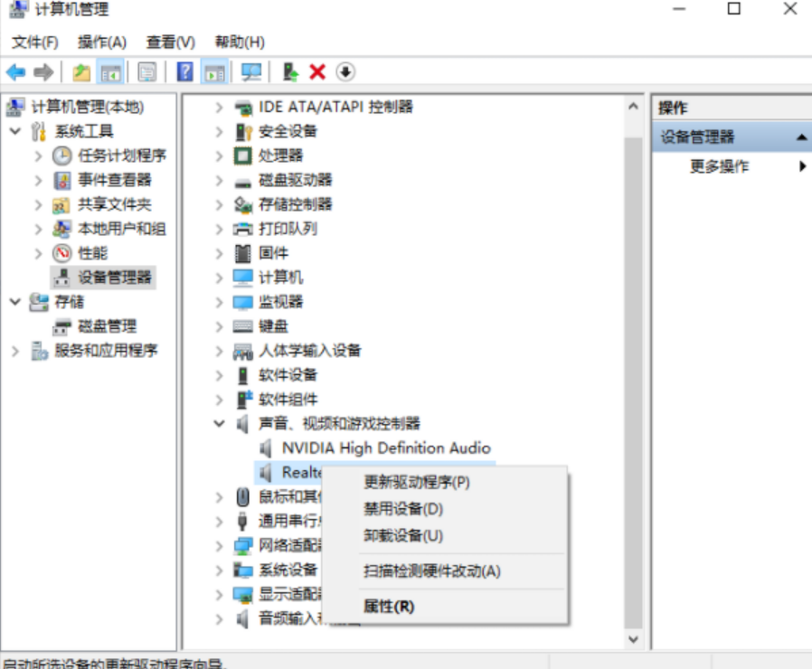Collapse the 系统工具 tree node
The width and height of the screenshot is (812, 669).
coord(15,131)
